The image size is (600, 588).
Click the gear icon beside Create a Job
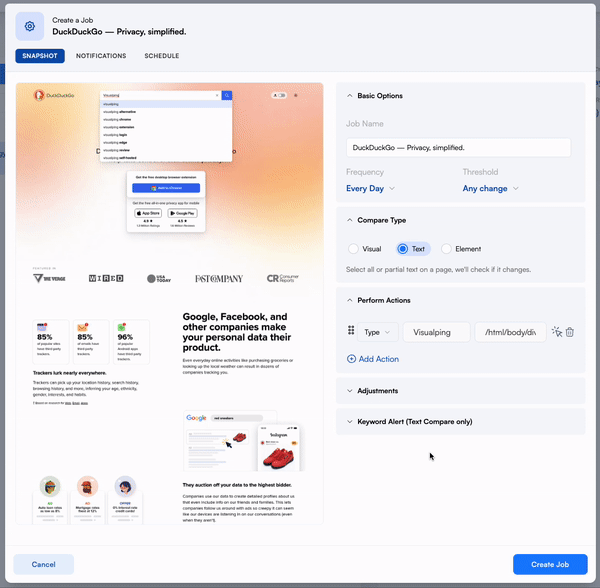click(30, 26)
